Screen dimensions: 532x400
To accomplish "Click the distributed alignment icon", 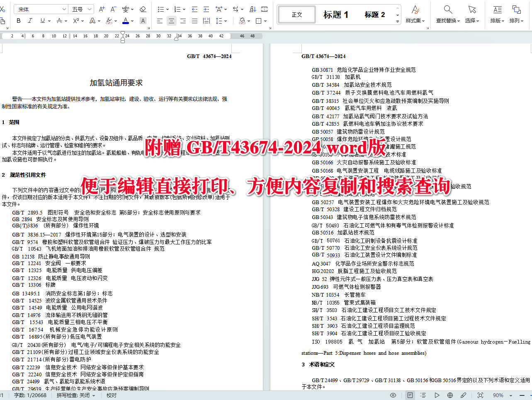I will coord(206,21).
